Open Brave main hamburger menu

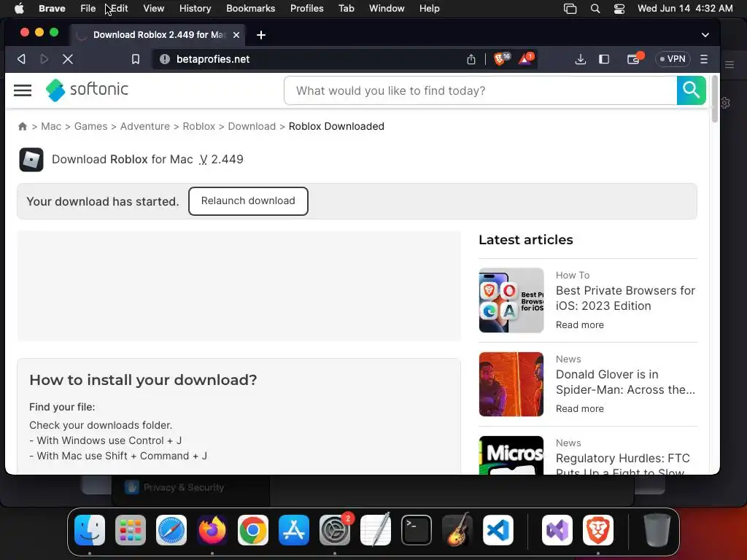coord(704,59)
